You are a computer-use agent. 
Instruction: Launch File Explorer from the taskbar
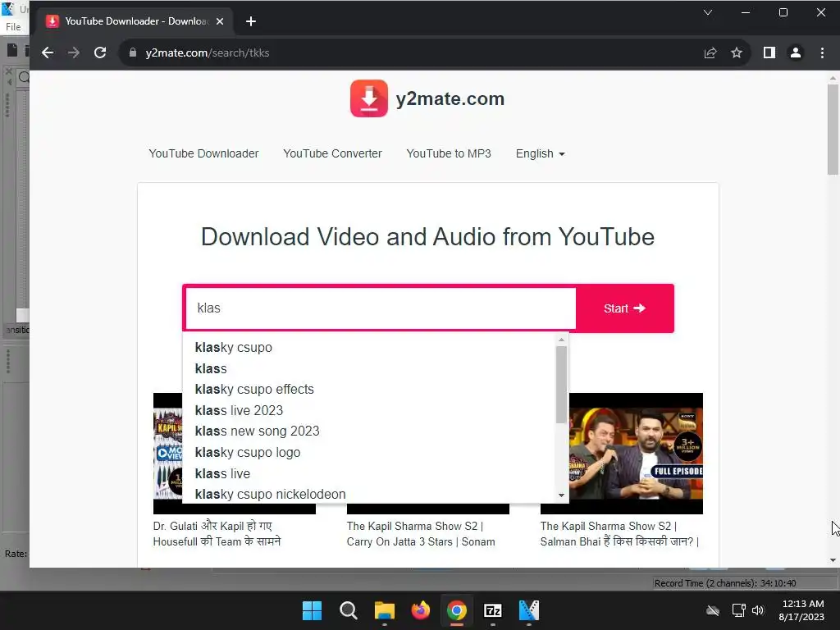384,610
